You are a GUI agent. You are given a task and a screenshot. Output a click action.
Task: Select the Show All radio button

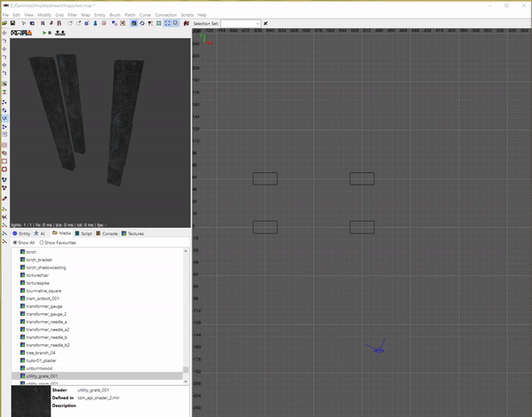click(14, 242)
